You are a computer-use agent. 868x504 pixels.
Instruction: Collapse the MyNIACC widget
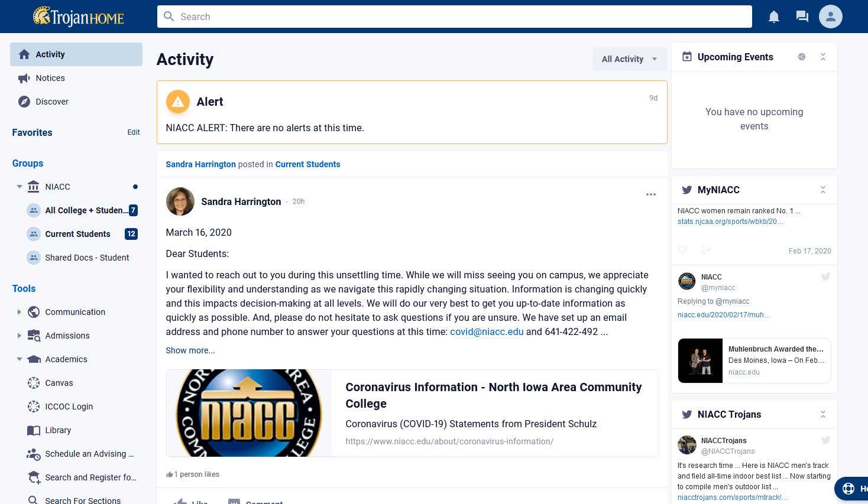pyautogui.click(x=823, y=190)
